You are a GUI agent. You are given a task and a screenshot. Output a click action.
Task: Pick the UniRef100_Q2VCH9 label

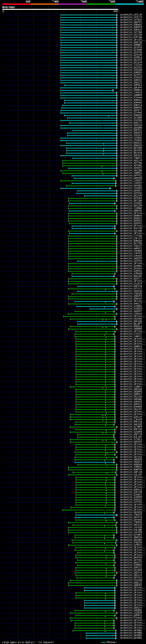pyautogui.click(x=131, y=55)
